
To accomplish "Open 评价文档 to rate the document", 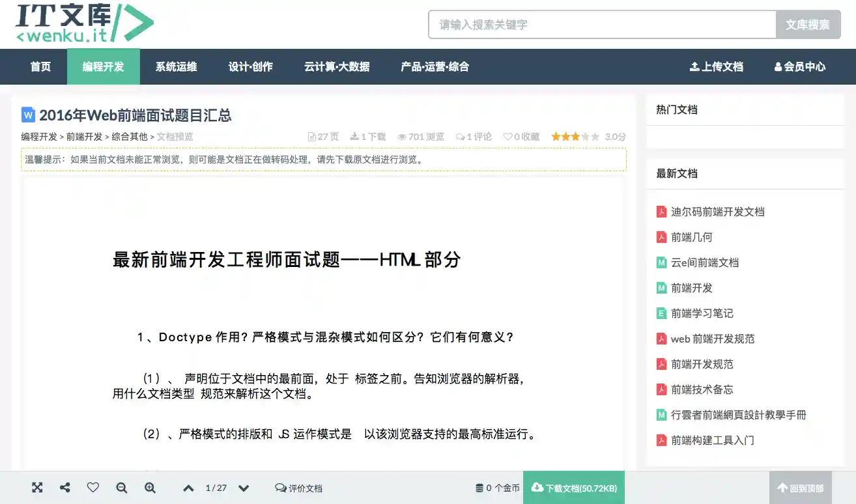I will (298, 487).
